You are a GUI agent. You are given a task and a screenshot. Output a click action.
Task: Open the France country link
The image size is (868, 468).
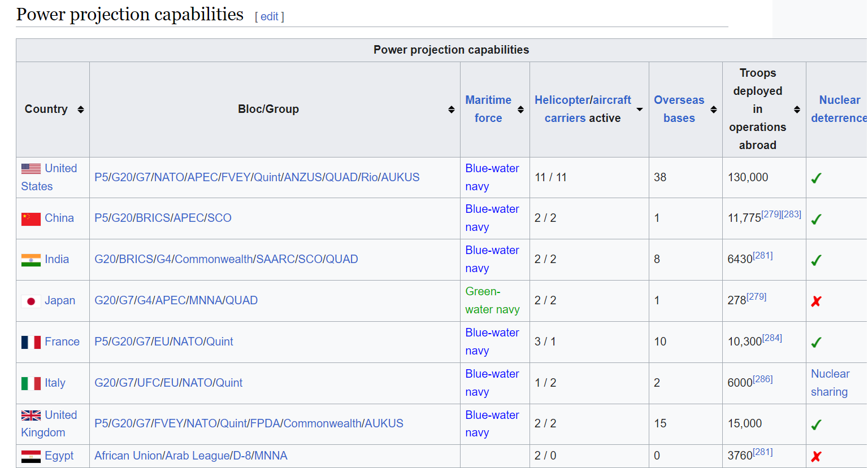(x=62, y=342)
